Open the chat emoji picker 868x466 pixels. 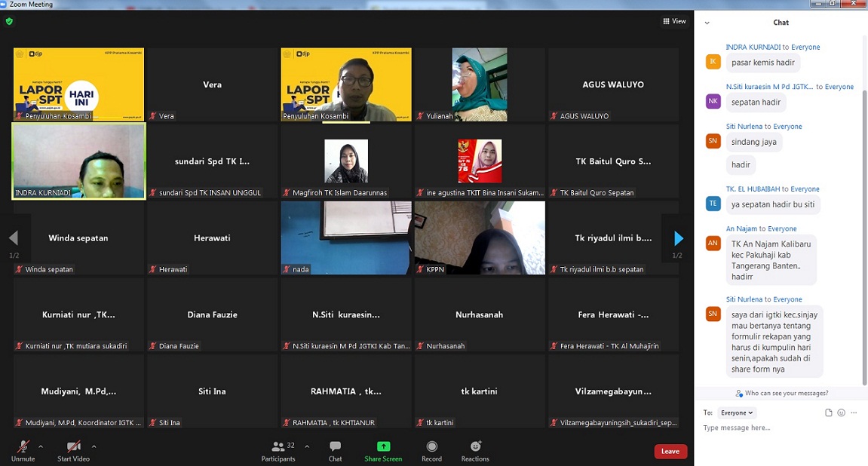pos(842,412)
